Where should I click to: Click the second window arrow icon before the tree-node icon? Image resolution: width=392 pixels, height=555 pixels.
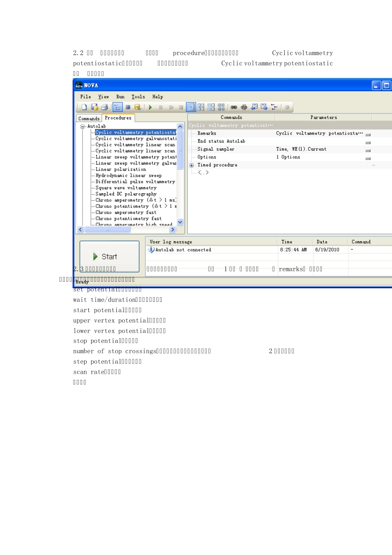[x=264, y=107]
